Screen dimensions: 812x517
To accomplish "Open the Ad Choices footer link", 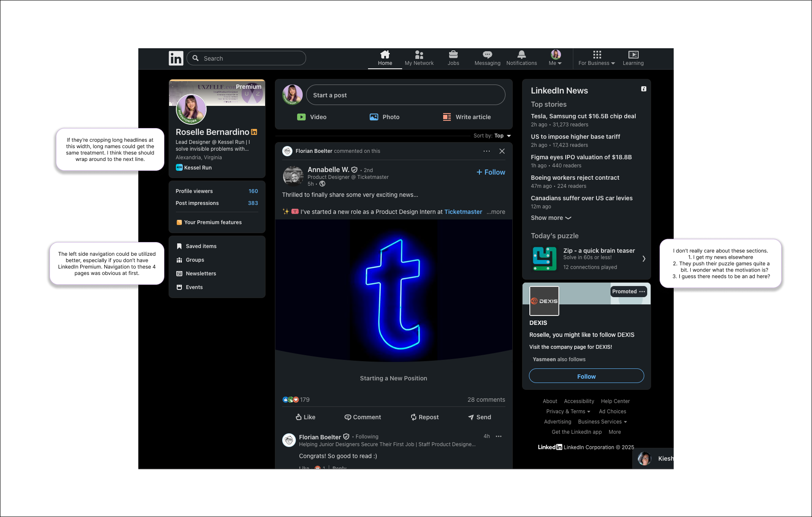I will pos(612,412).
